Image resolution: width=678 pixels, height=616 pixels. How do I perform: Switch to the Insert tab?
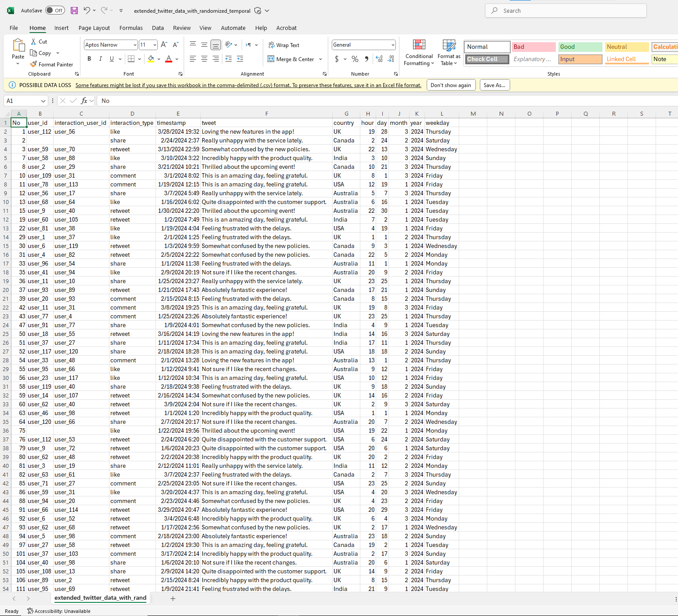(x=62, y=28)
